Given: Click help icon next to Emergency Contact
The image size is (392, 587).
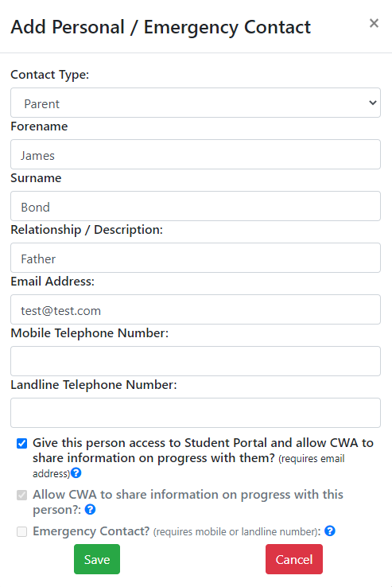Looking at the screenshot, I should click(330, 531).
